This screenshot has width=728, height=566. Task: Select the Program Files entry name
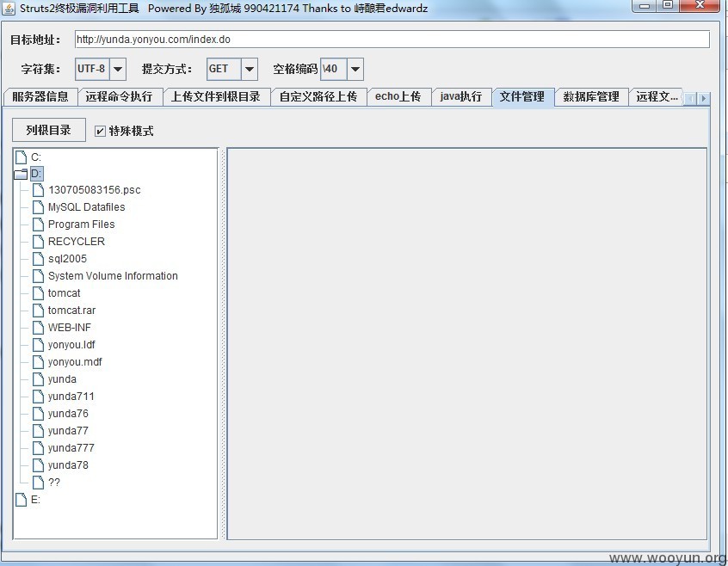tap(81, 225)
